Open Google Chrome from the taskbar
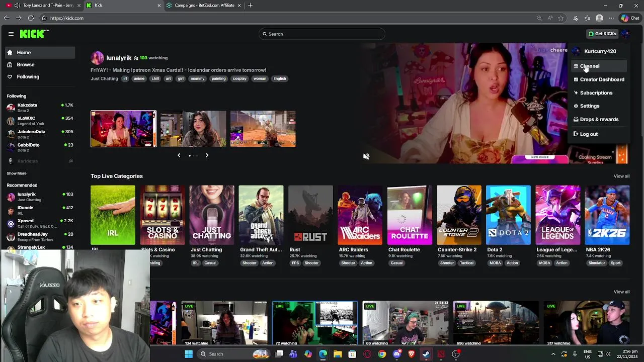 tap(382, 354)
